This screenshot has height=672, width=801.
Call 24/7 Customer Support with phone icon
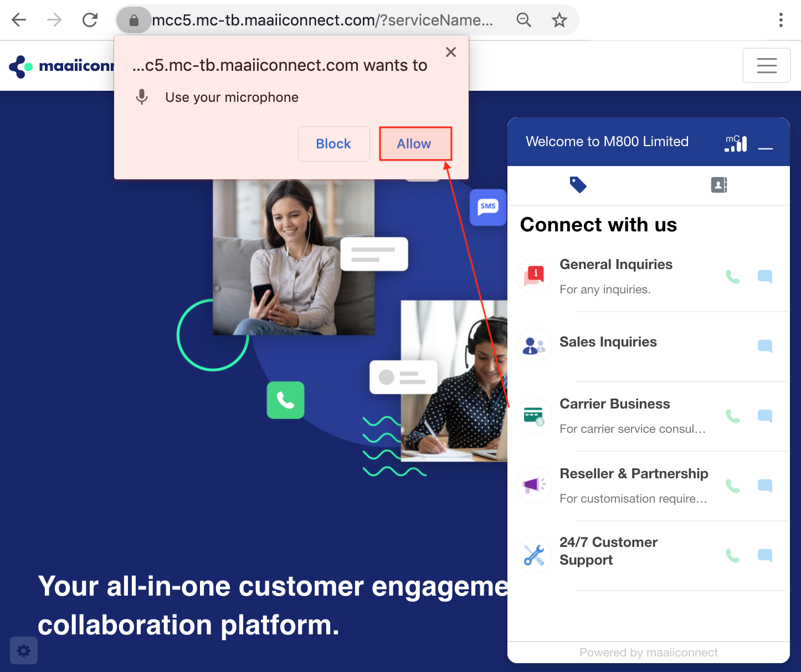(x=733, y=555)
